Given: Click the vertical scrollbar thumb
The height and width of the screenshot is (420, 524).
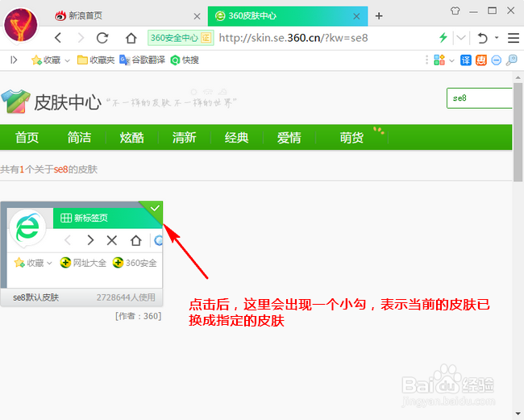Looking at the screenshot, I should point(518,132).
